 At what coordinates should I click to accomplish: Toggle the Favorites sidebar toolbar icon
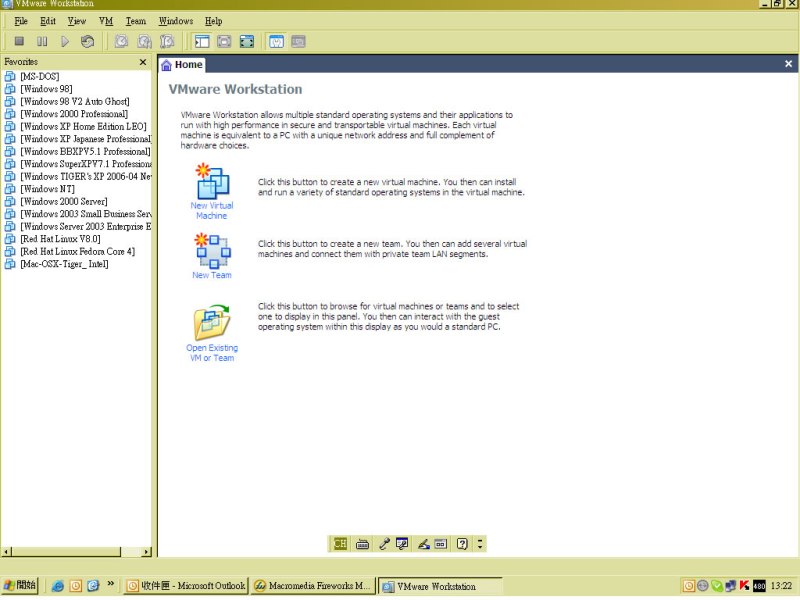click(202, 41)
